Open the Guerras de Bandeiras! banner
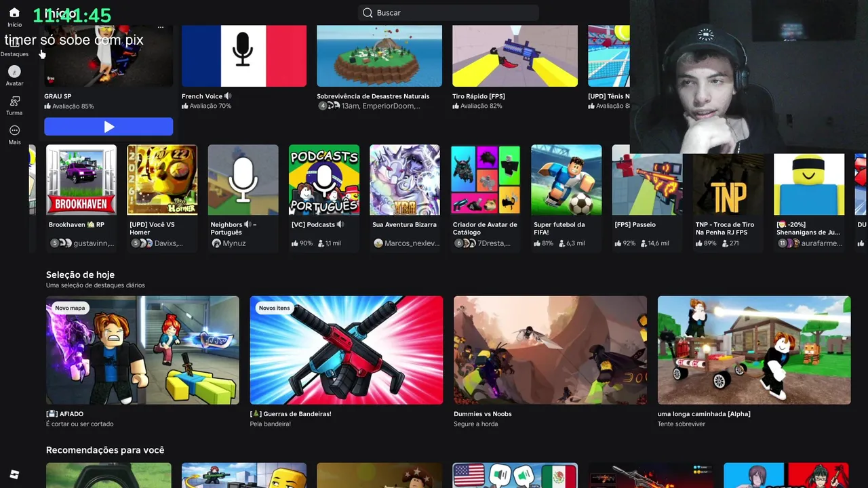 click(x=347, y=350)
